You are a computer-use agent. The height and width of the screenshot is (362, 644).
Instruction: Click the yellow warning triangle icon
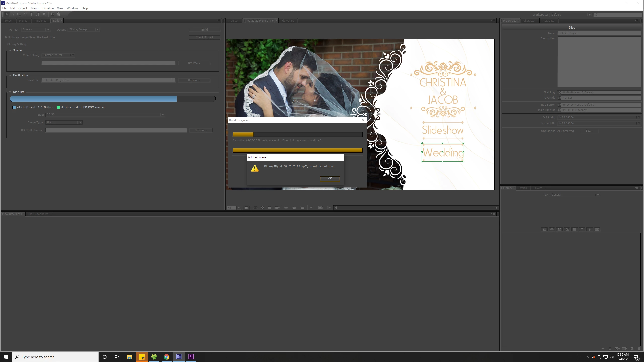(x=255, y=168)
